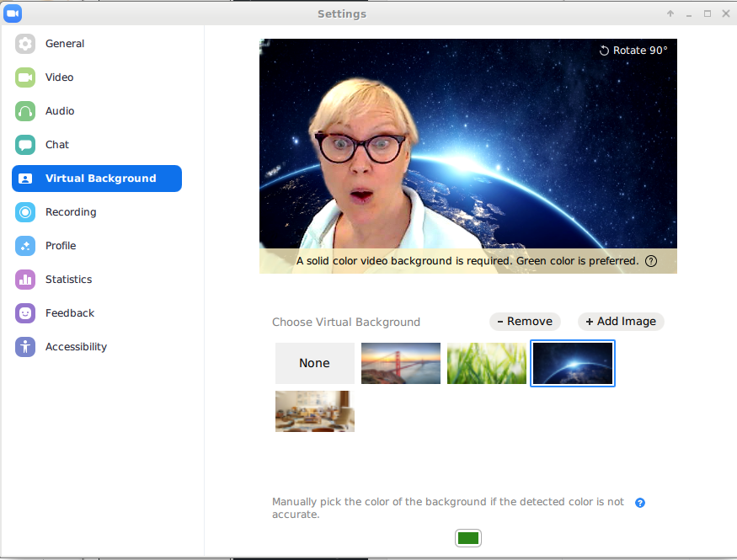The width and height of the screenshot is (737, 560).
Task: Open the Recording settings icon
Action: (25, 212)
